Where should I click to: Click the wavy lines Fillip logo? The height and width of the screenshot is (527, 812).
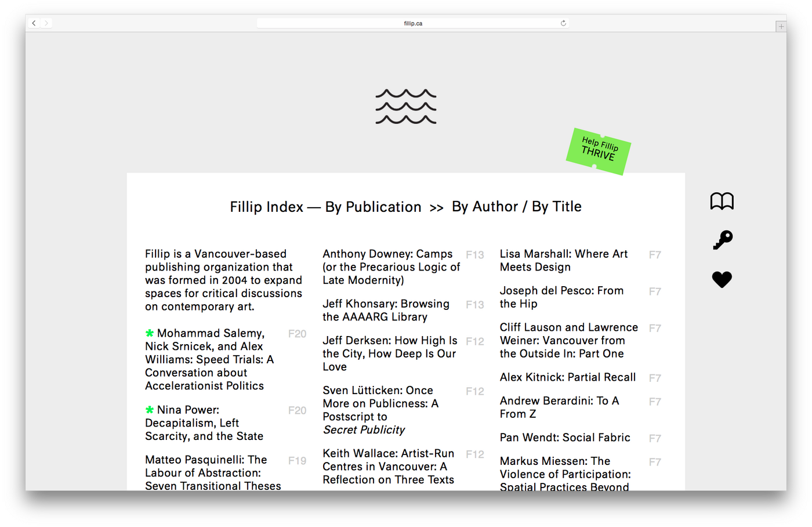pos(406,107)
